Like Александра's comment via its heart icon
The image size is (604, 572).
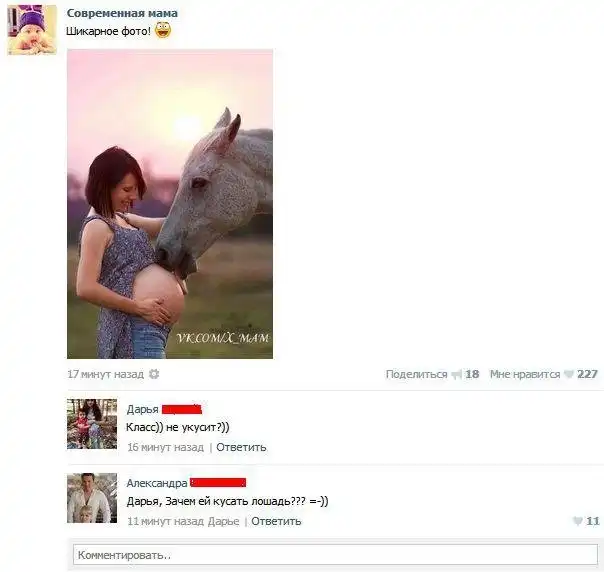pos(577,521)
